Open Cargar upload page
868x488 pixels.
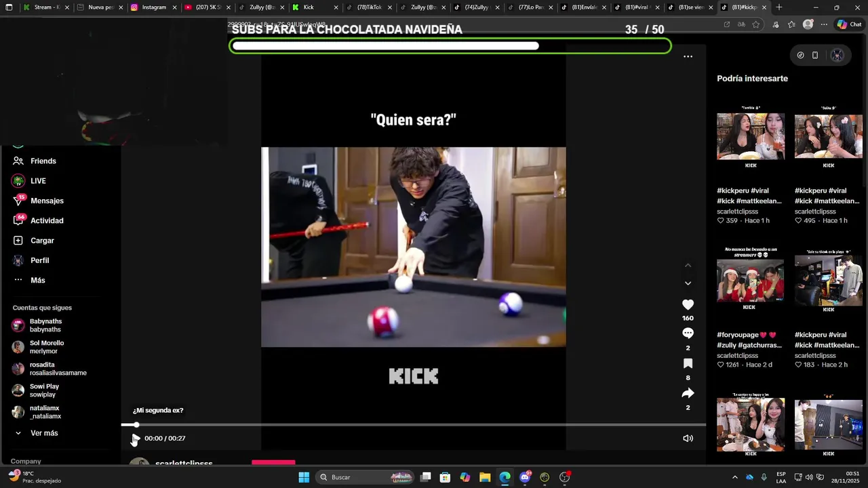coord(33,241)
